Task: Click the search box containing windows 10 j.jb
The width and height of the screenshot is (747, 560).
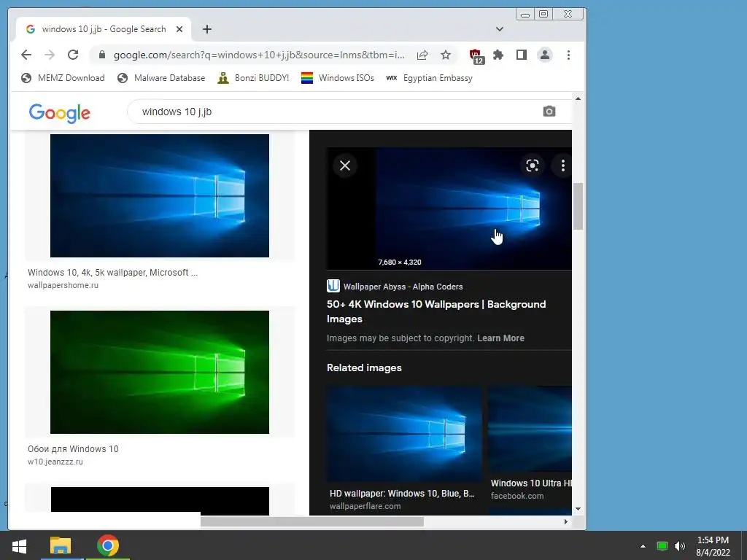Action: [x=333, y=112]
